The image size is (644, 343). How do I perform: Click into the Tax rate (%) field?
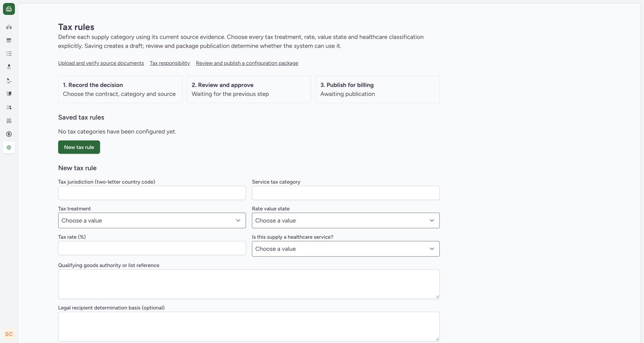(x=152, y=248)
